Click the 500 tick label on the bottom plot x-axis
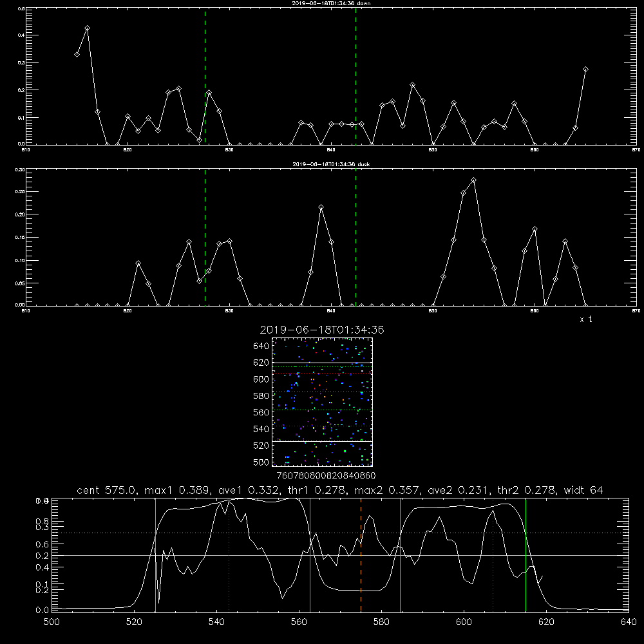The width and height of the screenshot is (644, 644). pos(52,622)
